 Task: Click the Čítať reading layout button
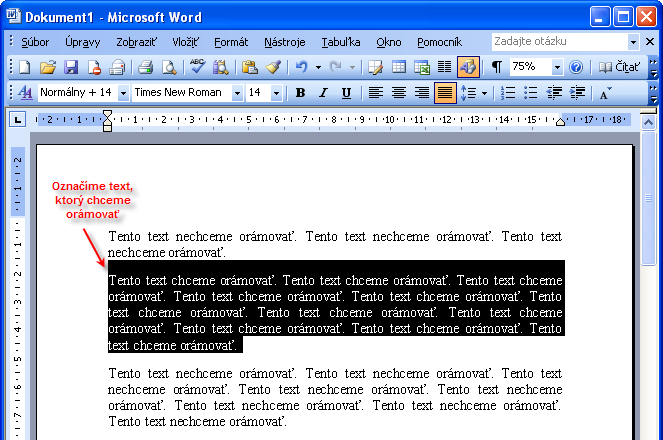click(x=618, y=67)
